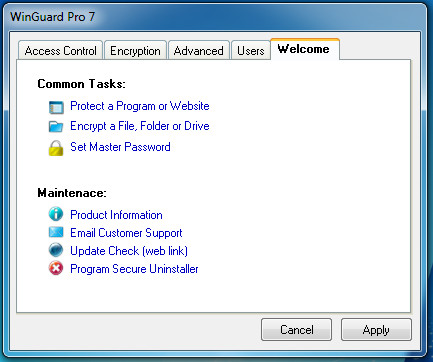Open Protect a Program or Website link
Screen dimensions: 433x362
140,106
